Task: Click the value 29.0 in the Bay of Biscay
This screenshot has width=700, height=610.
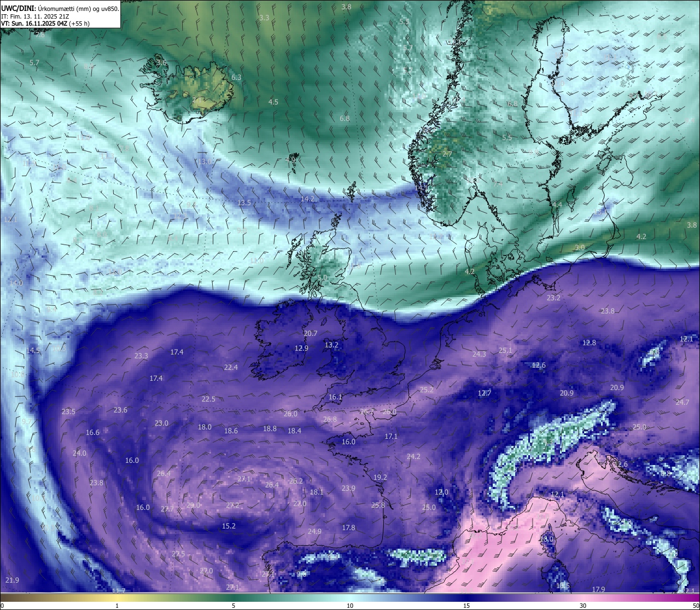Action: (x=193, y=505)
